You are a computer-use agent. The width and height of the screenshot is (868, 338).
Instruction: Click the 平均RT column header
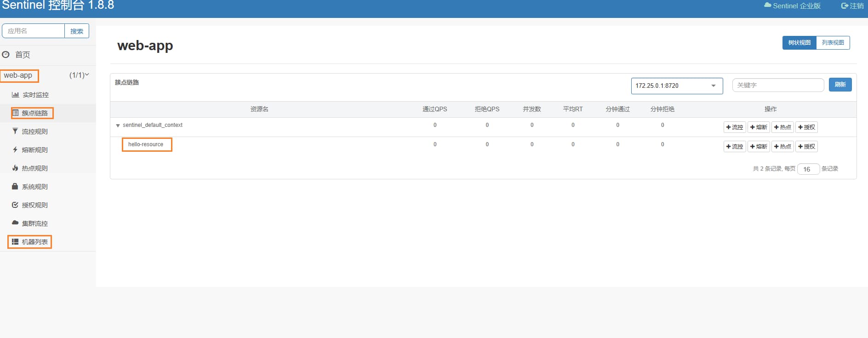pos(572,109)
